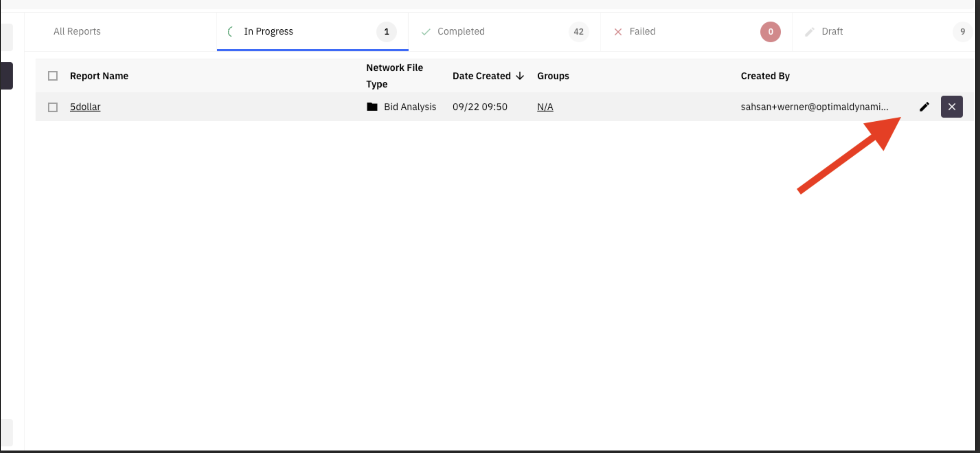Click the folder icon beside Bid Analysis
980x453 pixels.
[x=372, y=107]
